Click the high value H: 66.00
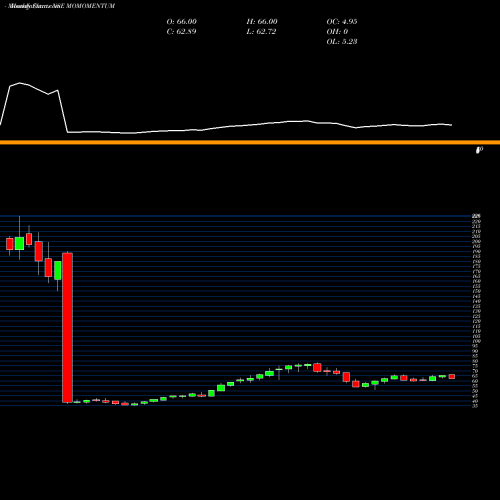The image size is (500, 500). [x=262, y=22]
